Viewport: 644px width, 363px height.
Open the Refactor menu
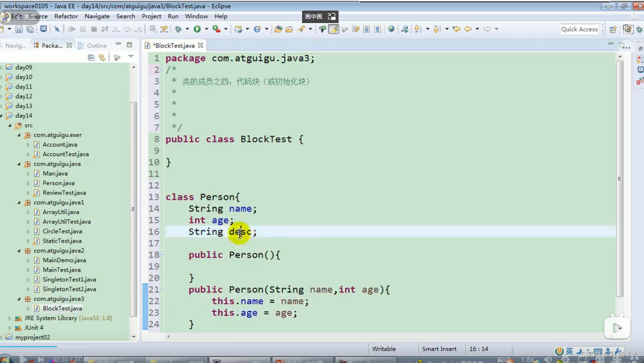point(66,16)
